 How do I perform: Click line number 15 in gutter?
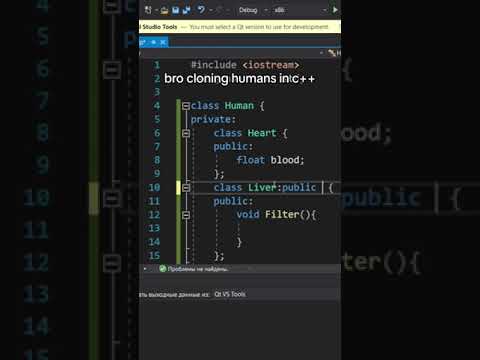pyautogui.click(x=154, y=256)
